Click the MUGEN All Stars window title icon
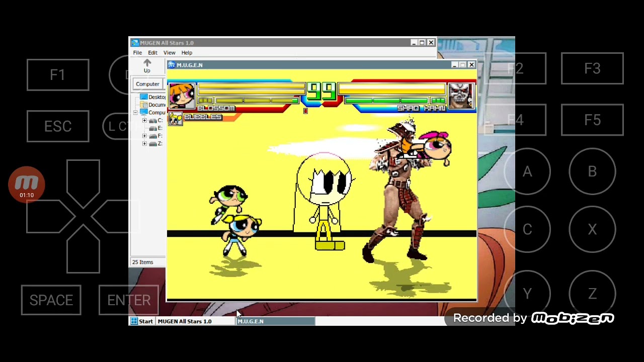Image resolution: width=644 pixels, height=362 pixels. [x=135, y=43]
